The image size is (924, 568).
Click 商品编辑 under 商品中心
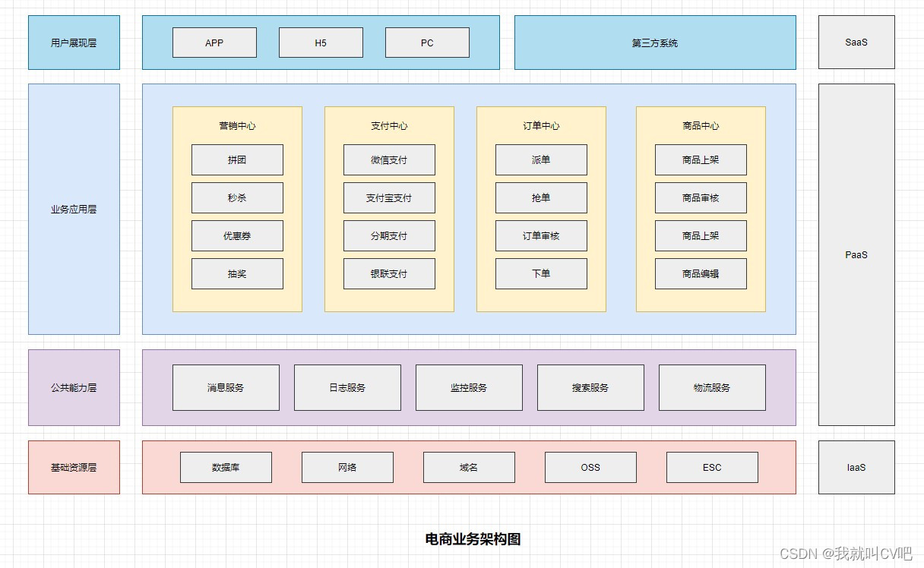(700, 273)
